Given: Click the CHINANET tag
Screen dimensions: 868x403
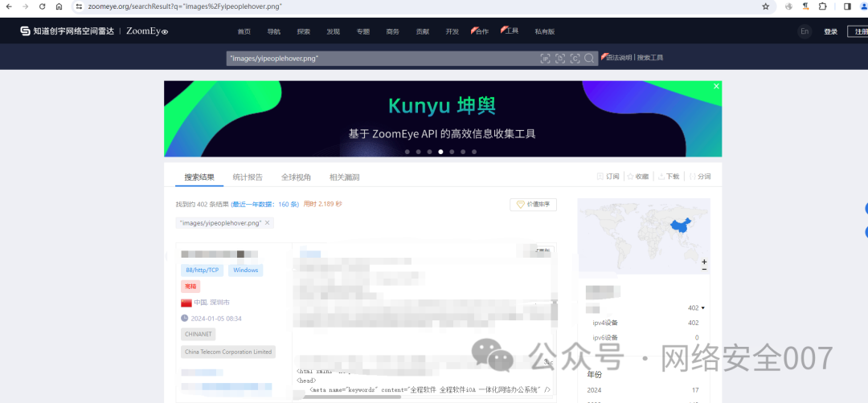Looking at the screenshot, I should coord(199,335).
